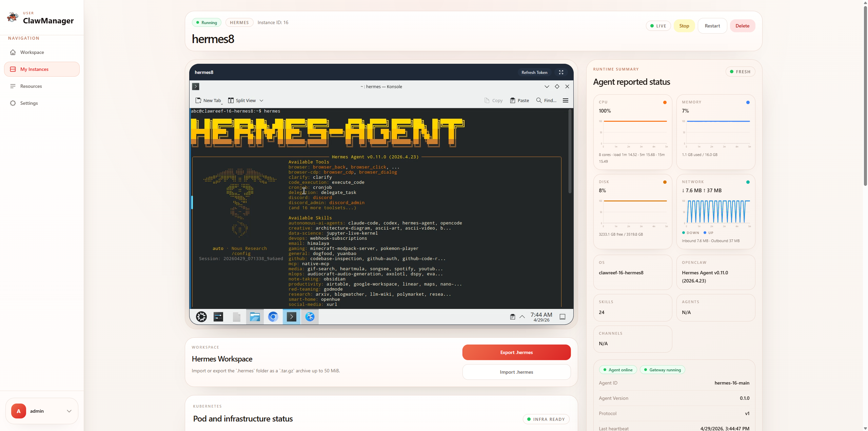868x431 pixels.
Task: Import a .hermes workspace archive
Action: coord(516,372)
